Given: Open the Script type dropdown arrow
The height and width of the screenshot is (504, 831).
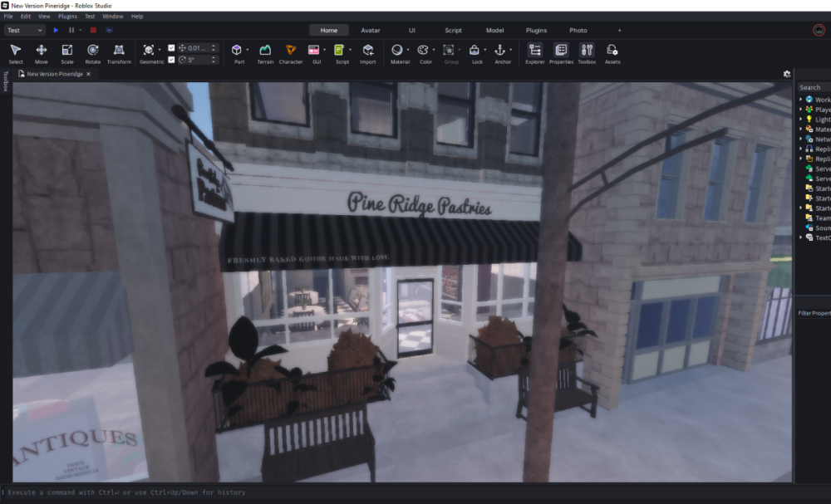Looking at the screenshot, I should coord(351,50).
